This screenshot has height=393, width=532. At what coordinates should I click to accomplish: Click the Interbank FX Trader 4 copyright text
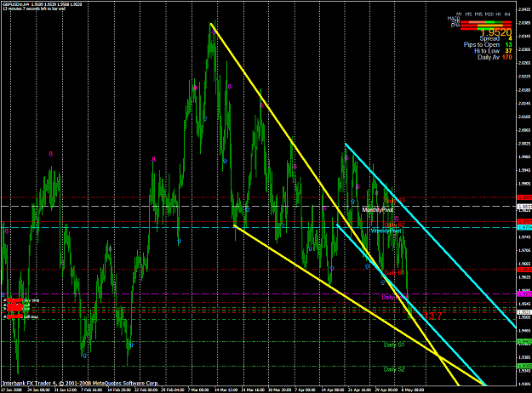coord(80,384)
